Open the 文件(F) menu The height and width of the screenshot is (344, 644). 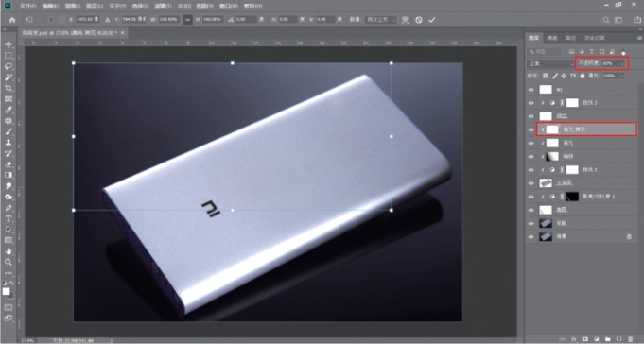[27, 6]
